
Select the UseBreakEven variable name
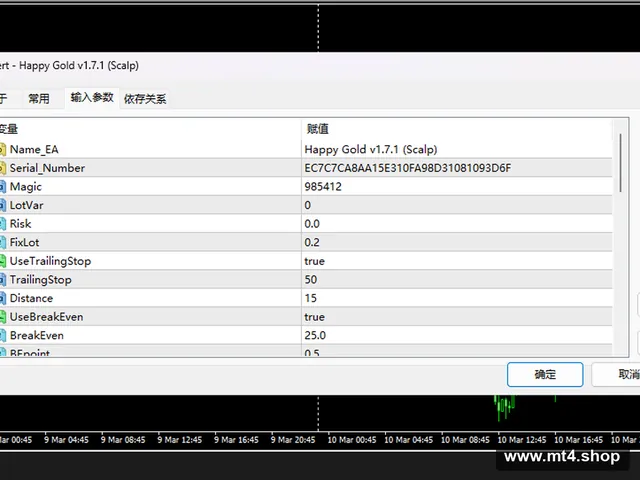(x=47, y=317)
